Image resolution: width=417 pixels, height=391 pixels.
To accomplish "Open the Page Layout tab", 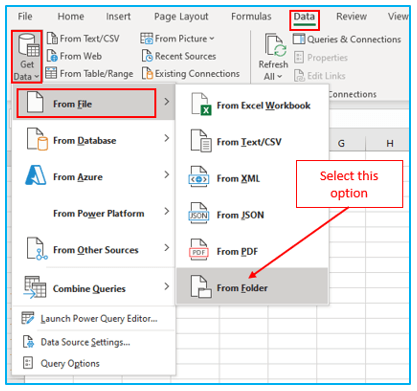I will [x=181, y=16].
